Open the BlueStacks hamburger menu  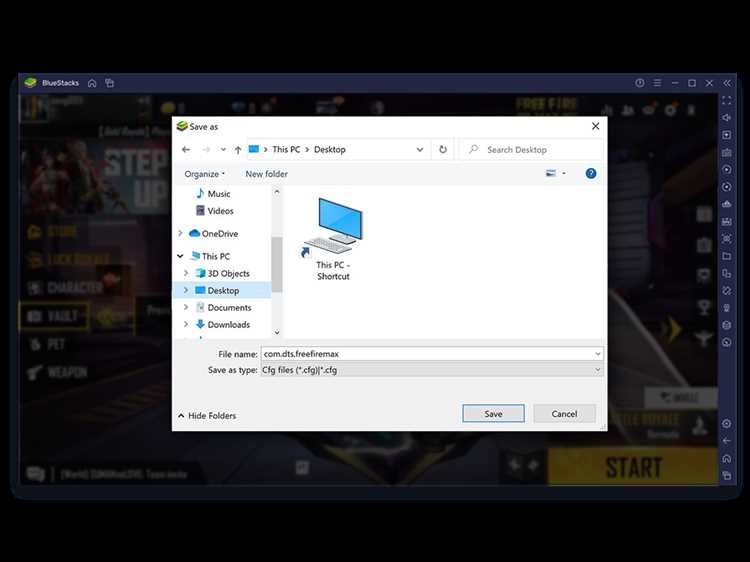(x=657, y=83)
